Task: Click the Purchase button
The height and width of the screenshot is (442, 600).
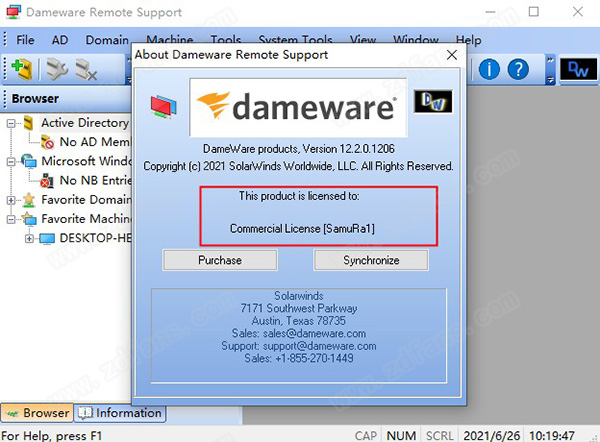Action: tap(220, 260)
